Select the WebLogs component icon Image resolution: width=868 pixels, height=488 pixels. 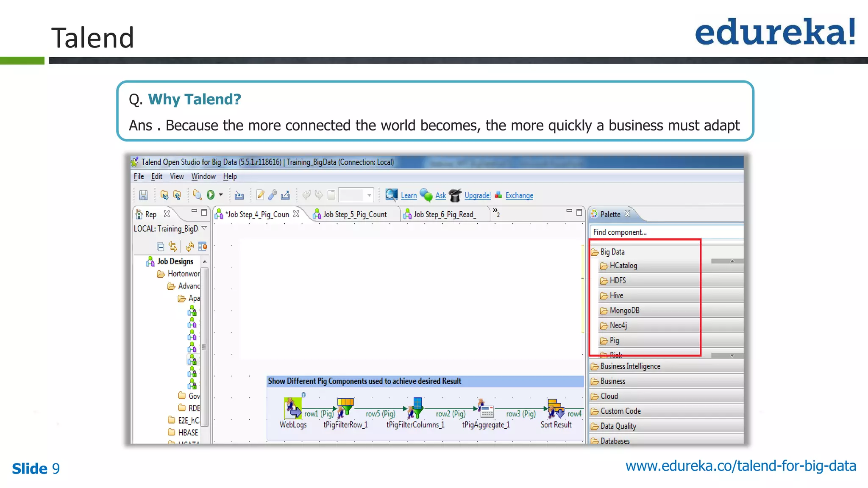(292, 408)
